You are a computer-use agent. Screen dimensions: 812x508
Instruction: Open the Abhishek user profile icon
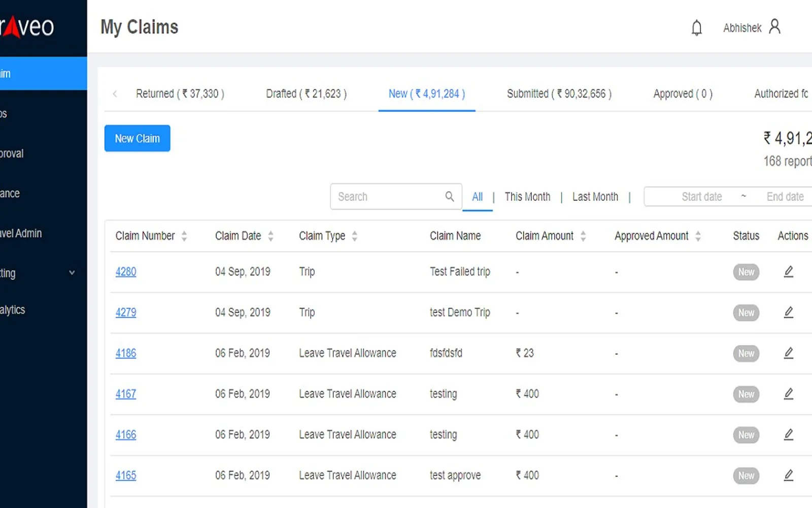click(x=774, y=26)
